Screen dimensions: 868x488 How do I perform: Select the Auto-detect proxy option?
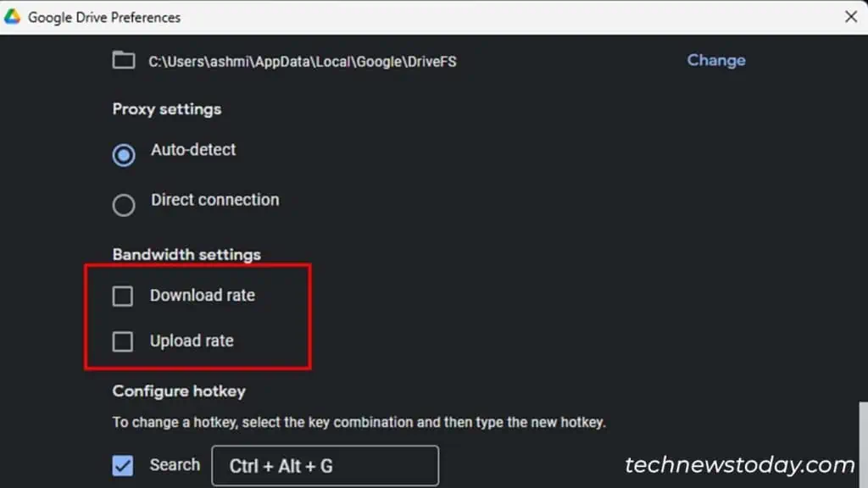click(124, 155)
